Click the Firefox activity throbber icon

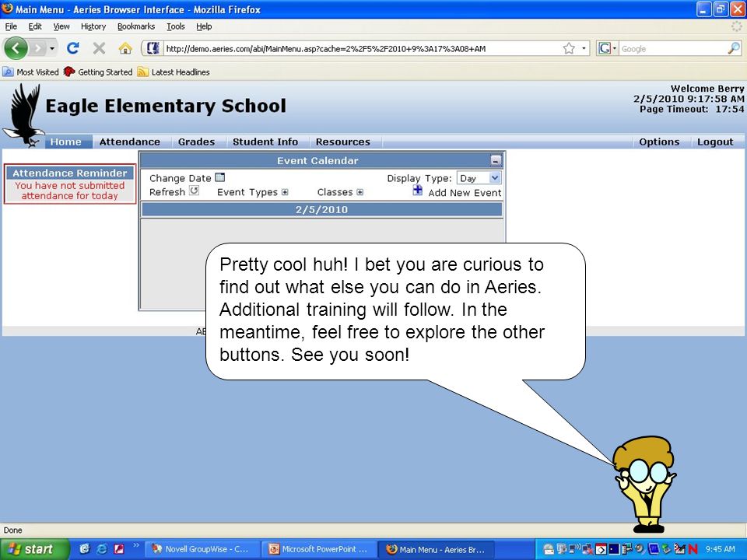tap(736, 26)
